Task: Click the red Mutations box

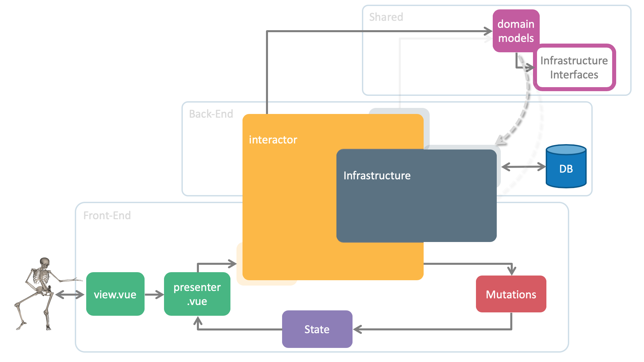Action: [511, 294]
